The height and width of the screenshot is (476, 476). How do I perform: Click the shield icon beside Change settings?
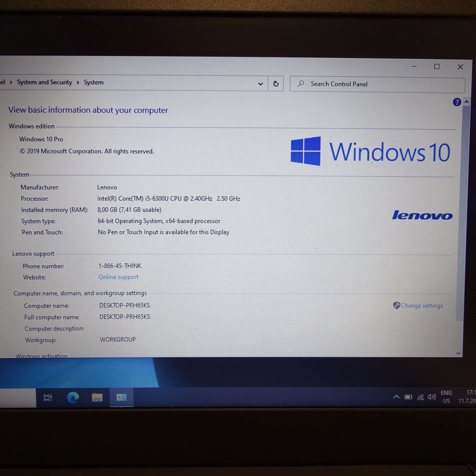click(397, 305)
